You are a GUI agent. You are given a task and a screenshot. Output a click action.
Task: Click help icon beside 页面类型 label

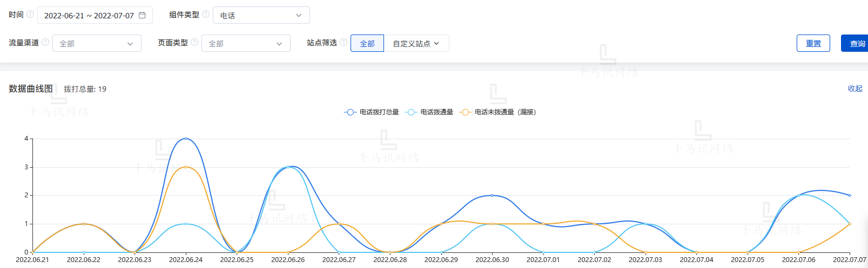click(x=194, y=43)
